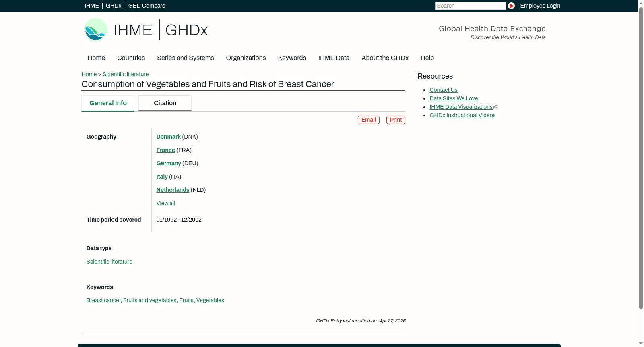Open the Vegetables keyword link
This screenshot has height=347, width=644.
(210, 300)
